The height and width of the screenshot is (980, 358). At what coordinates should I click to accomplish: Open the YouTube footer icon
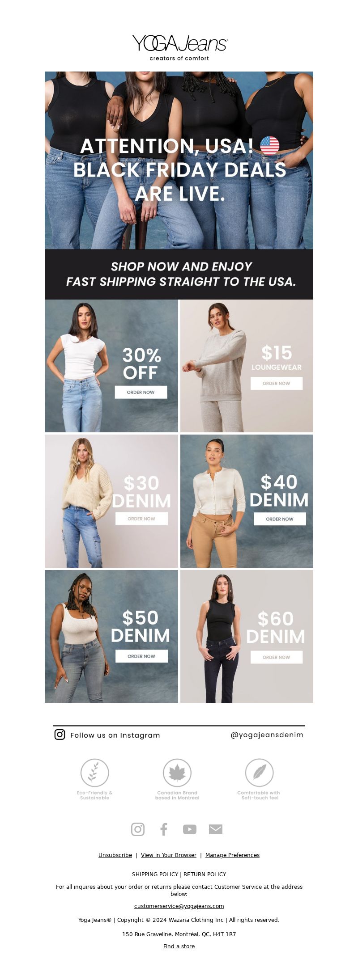click(x=190, y=829)
